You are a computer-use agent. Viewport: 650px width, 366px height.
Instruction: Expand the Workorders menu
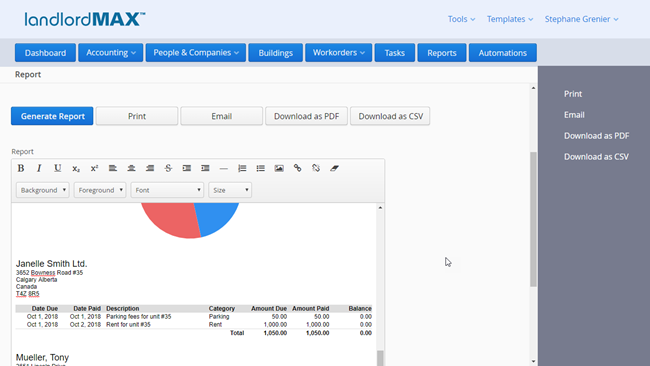point(339,53)
